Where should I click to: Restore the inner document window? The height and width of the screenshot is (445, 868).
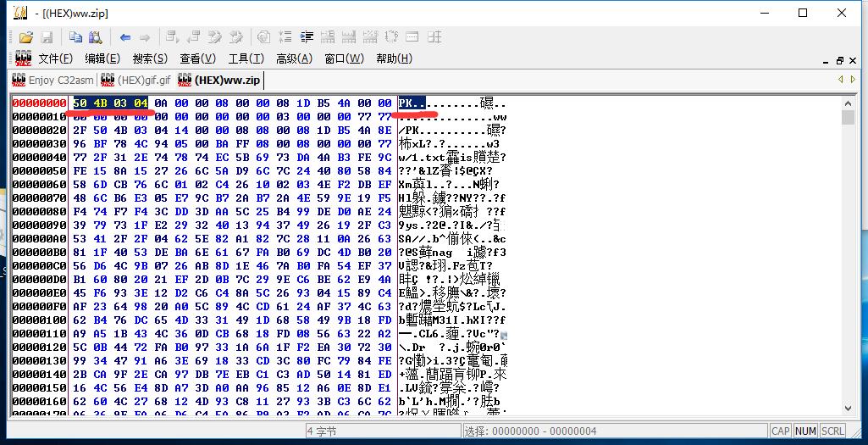(x=840, y=59)
